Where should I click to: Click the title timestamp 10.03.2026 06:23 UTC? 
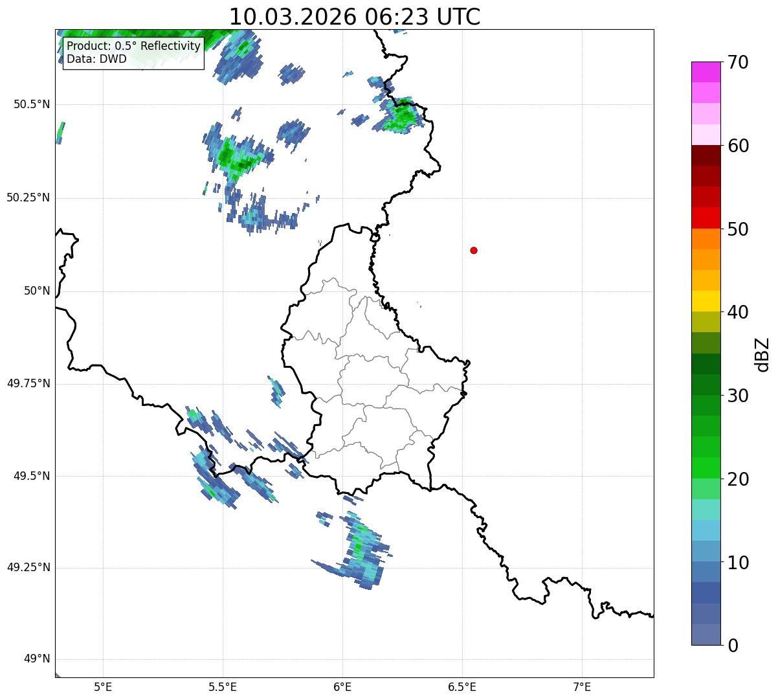355,16
